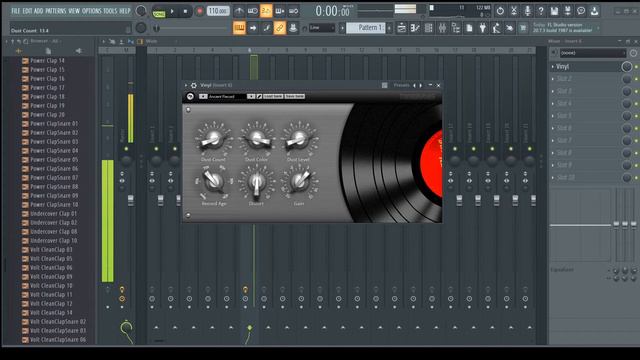Image resolution: width=640 pixels, height=360 pixels.
Task: Expand the Vinyl effect slot arrow
Action: click(553, 67)
